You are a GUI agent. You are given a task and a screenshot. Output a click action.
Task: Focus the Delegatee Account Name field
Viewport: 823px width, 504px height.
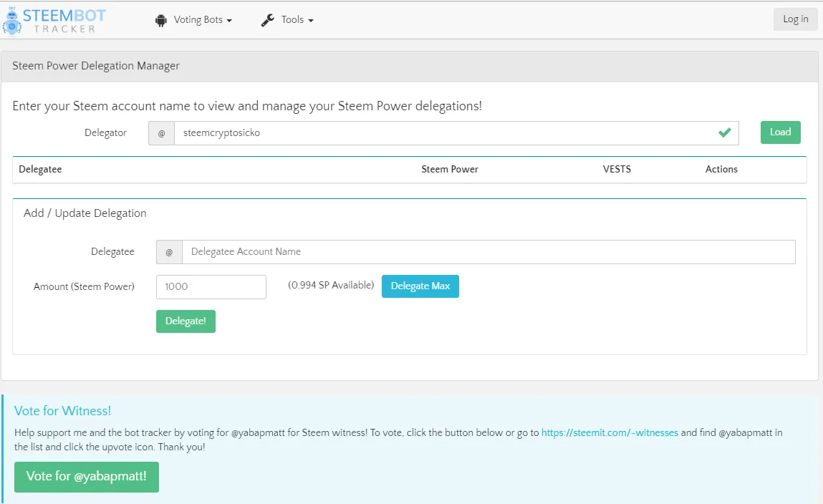pyautogui.click(x=488, y=252)
